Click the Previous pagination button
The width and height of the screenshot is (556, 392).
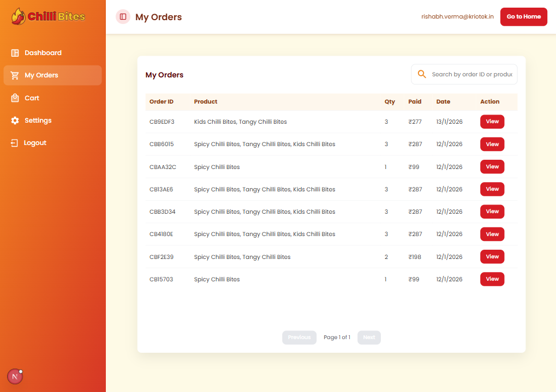pos(299,337)
